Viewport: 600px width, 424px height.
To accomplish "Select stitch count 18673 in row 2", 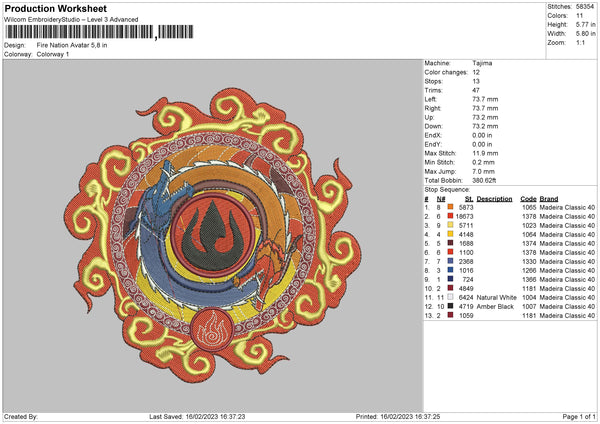I will [465, 216].
